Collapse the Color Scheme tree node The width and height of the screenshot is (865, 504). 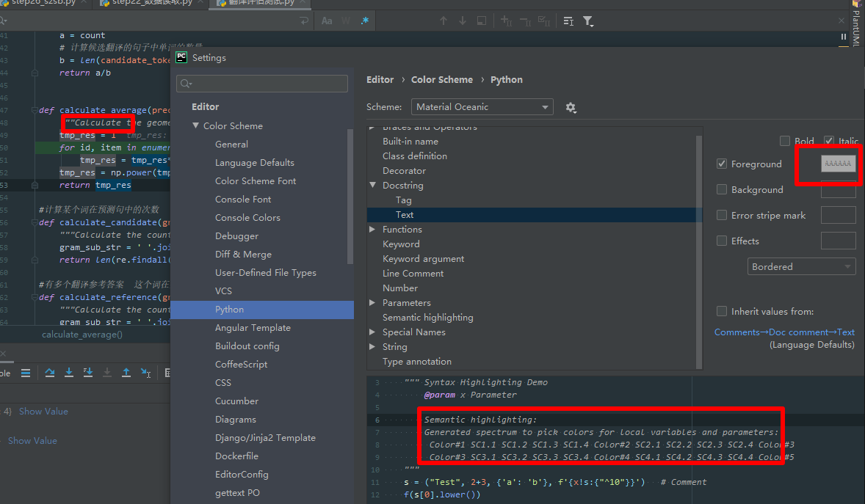[x=195, y=125]
